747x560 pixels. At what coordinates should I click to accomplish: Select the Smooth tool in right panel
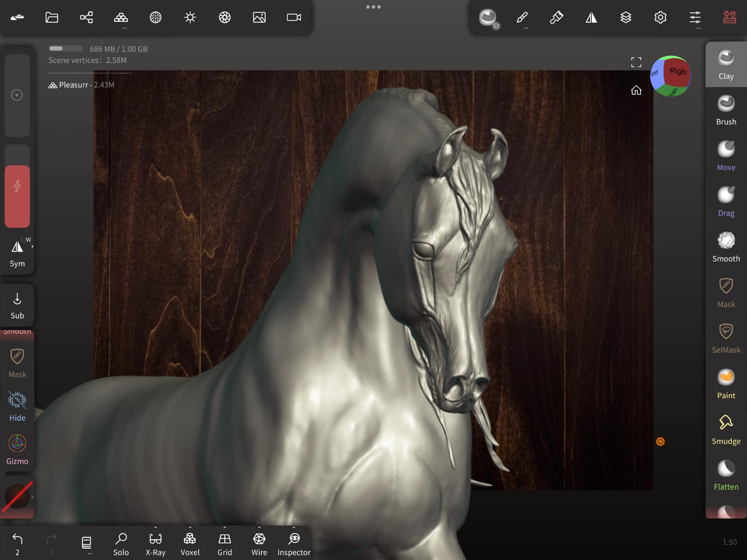click(x=726, y=247)
